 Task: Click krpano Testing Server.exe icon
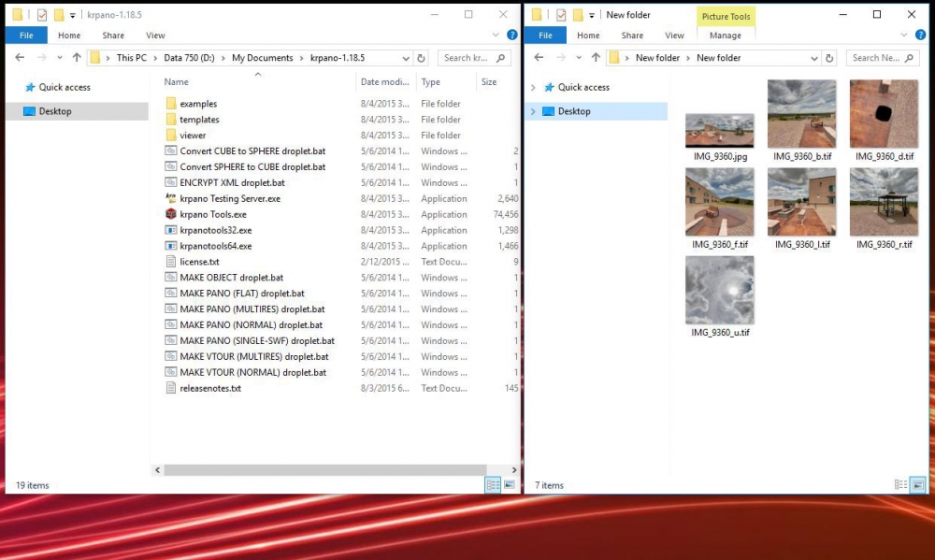click(170, 198)
